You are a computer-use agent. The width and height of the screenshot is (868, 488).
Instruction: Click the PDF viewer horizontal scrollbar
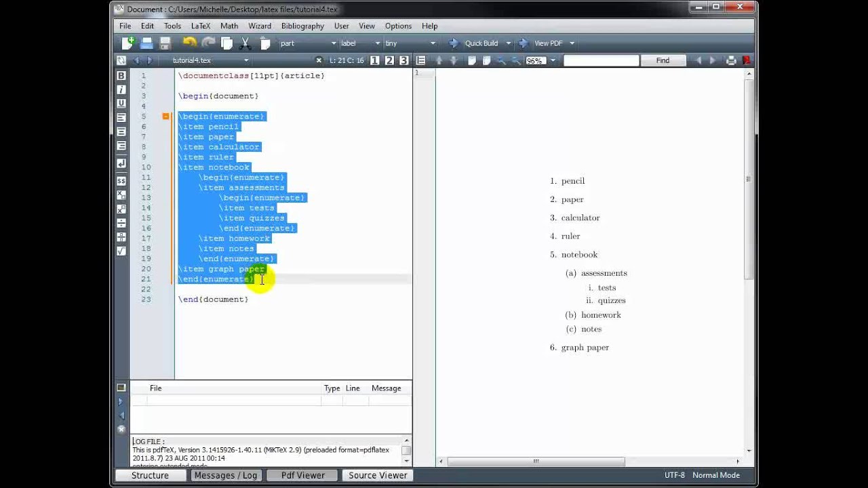pos(536,462)
